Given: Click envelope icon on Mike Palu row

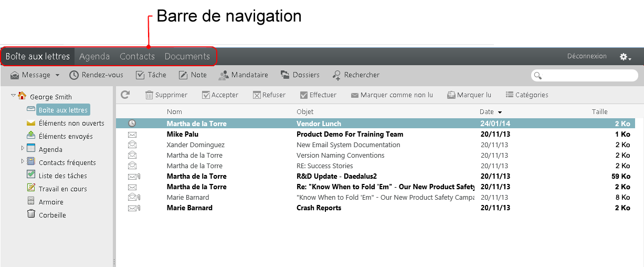Looking at the screenshot, I should coord(132,135).
